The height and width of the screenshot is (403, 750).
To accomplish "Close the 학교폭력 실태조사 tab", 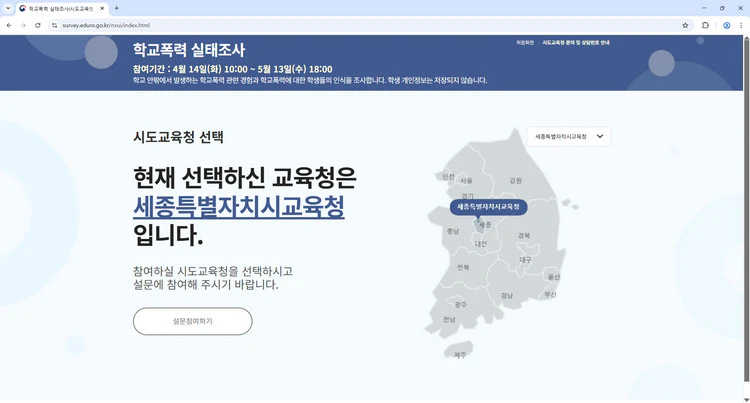I will click(102, 9).
